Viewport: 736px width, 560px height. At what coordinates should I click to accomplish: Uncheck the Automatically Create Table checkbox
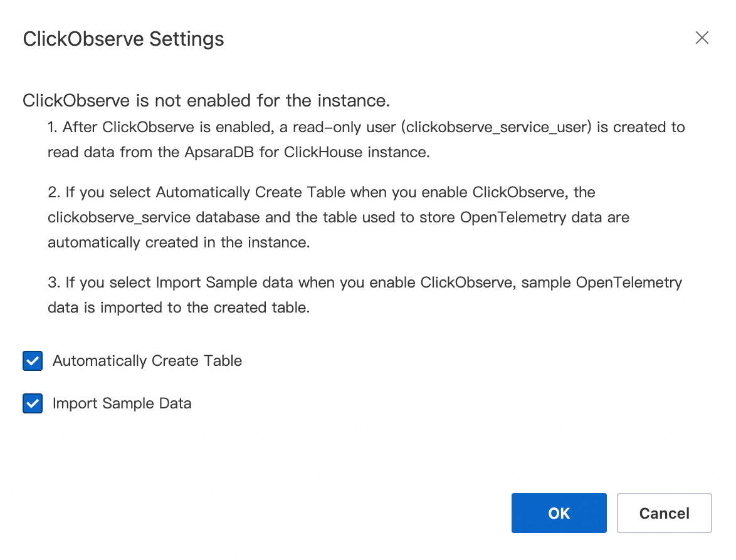[x=33, y=361]
